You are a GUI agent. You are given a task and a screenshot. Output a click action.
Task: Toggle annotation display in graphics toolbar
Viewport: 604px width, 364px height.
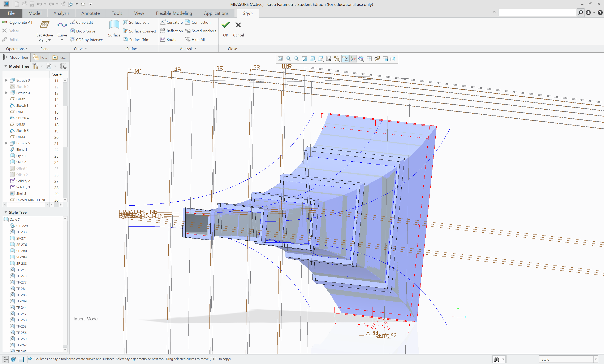pos(345,59)
